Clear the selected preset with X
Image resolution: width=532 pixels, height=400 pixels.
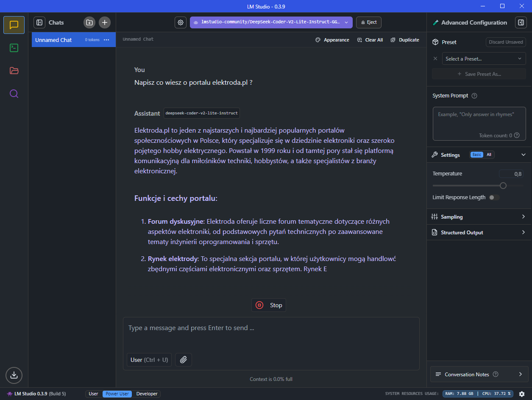[x=435, y=58]
